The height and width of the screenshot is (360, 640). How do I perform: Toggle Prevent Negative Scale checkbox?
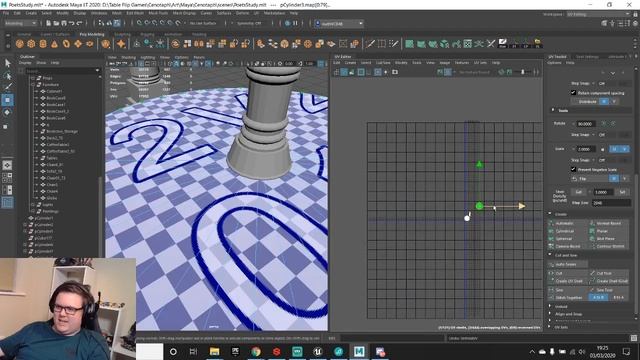click(x=573, y=169)
